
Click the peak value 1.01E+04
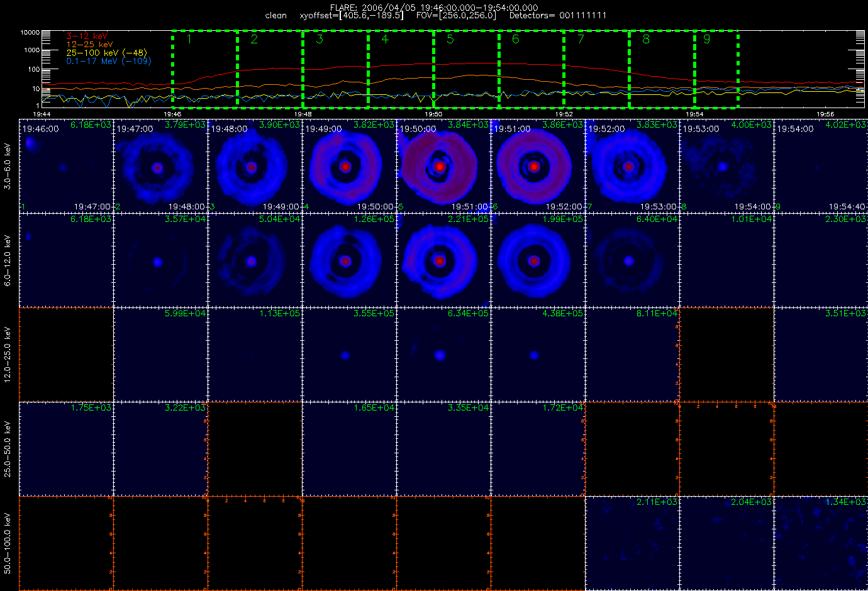point(751,219)
